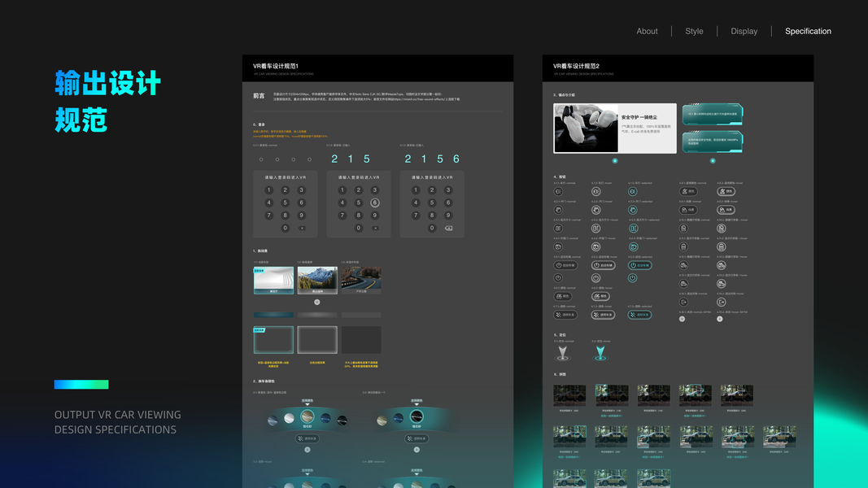
Task: Click the normal-state seat color pill button
Action: (x=688, y=191)
